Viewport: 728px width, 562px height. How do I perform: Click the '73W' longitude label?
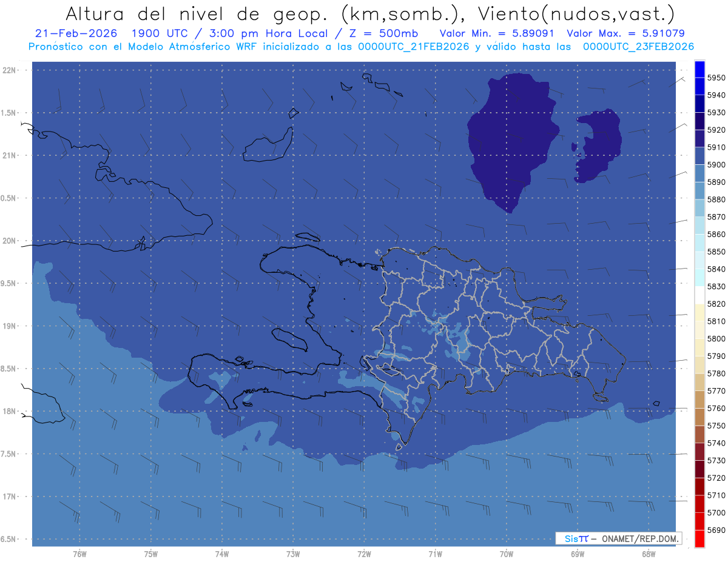[x=293, y=554]
